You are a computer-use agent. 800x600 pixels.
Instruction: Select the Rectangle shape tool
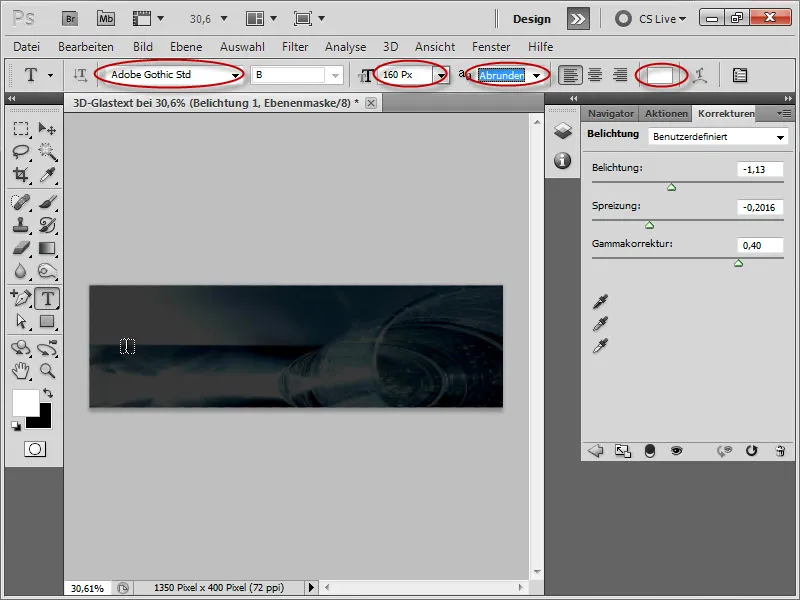[47, 321]
